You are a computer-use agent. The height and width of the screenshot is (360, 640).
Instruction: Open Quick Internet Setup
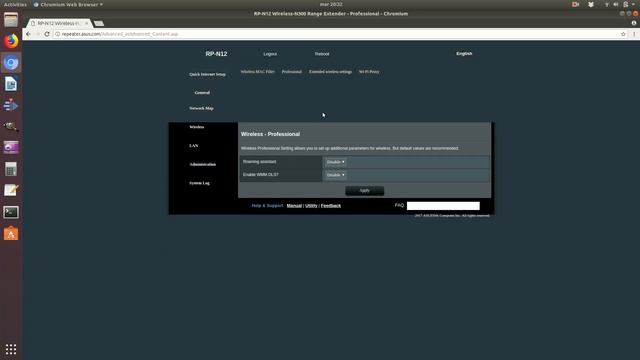click(x=207, y=74)
